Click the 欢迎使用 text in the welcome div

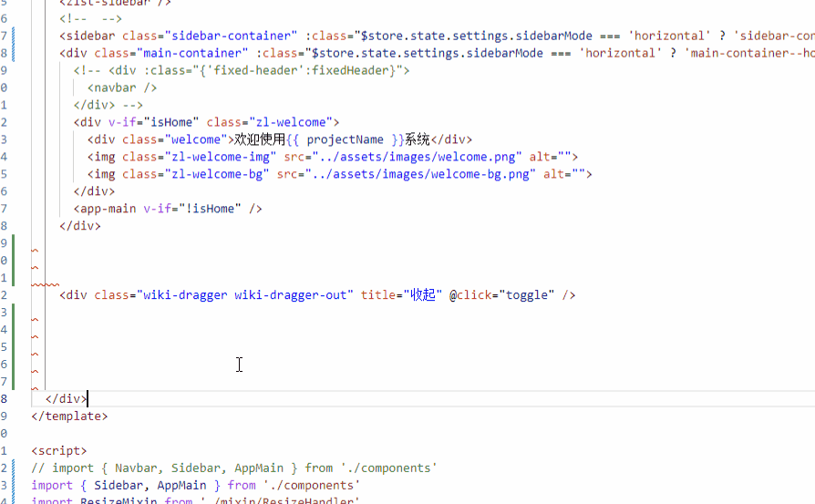point(260,140)
